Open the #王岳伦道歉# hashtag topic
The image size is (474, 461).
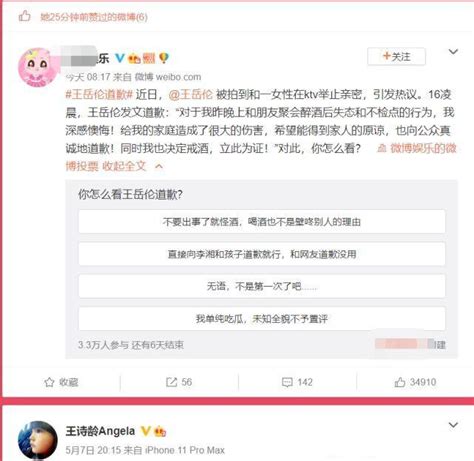[99, 95]
